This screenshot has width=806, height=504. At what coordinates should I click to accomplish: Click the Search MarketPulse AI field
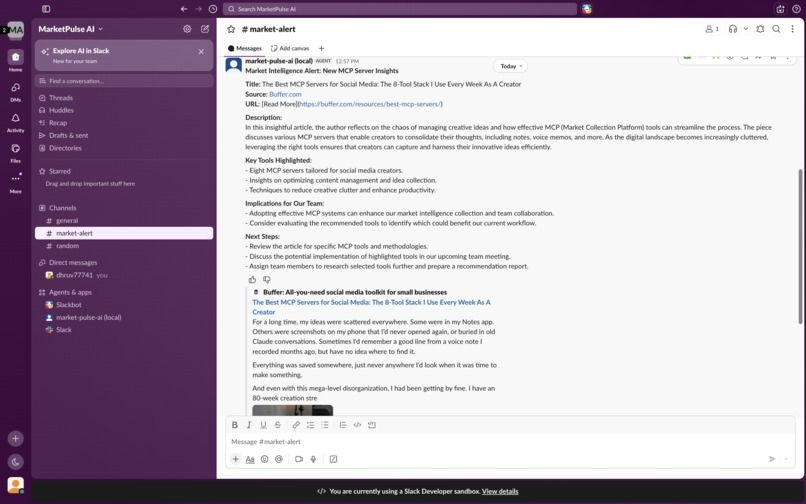point(400,9)
